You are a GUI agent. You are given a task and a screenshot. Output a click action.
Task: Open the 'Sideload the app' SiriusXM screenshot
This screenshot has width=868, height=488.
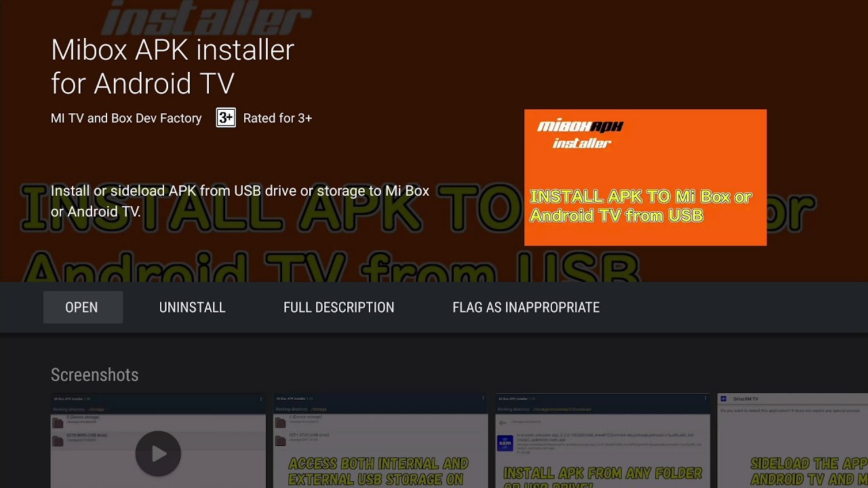[x=793, y=441]
